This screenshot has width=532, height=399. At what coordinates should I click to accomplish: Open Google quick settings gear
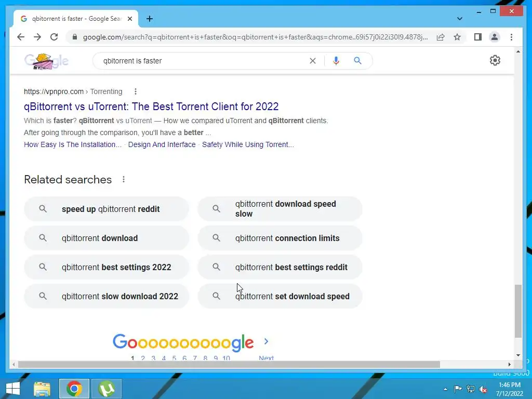(495, 60)
